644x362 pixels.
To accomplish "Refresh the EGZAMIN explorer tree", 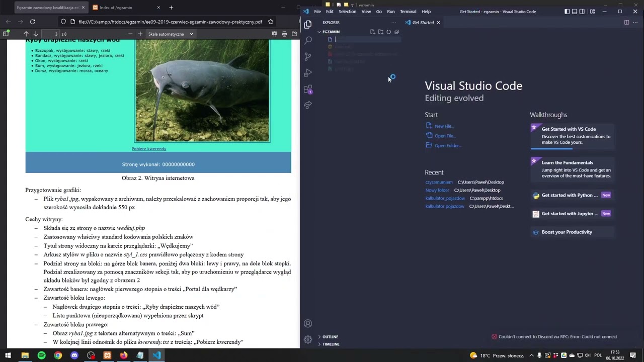I will pos(388,32).
